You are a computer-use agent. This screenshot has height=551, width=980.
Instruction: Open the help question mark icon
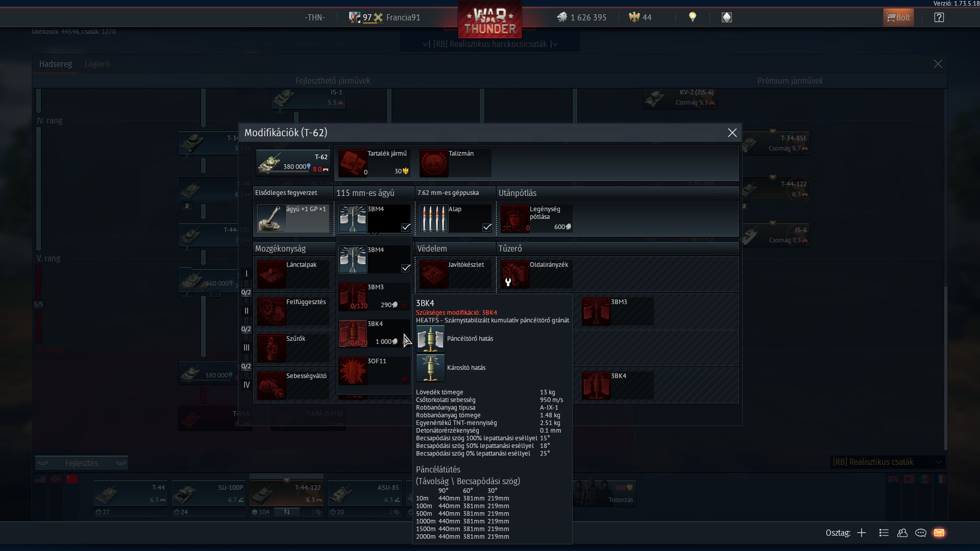point(939,17)
